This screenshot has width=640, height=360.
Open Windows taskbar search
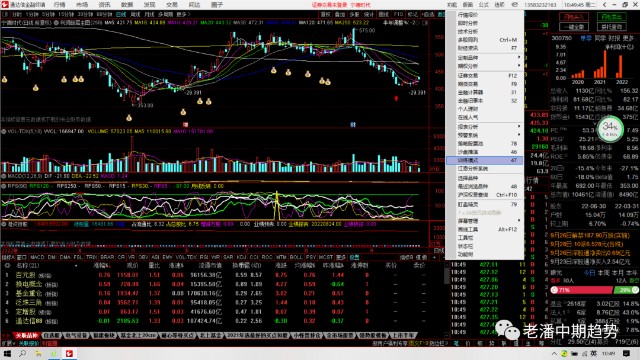click(22, 353)
